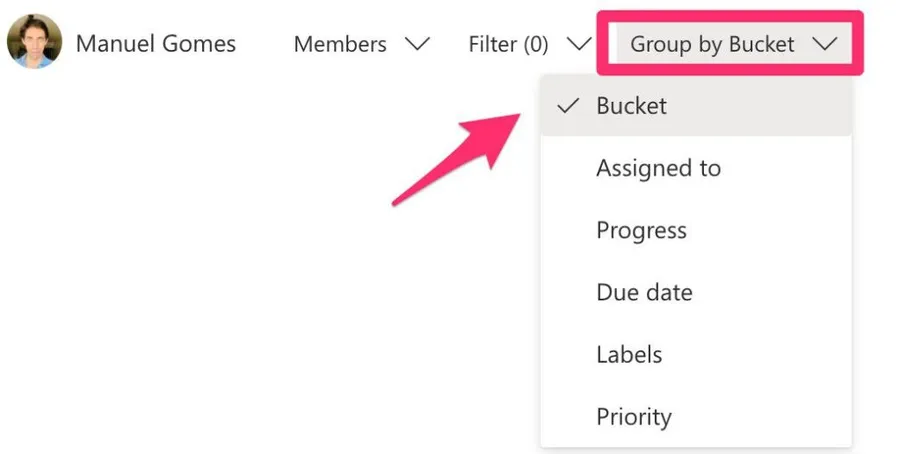Screen dimensions: 900x454
Task: Open the Members list
Action: [x=340, y=44]
